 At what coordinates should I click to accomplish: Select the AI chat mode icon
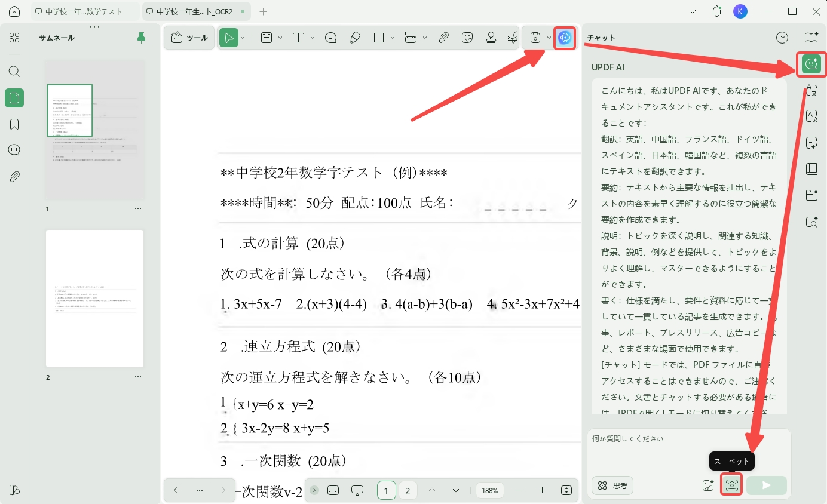pos(811,64)
